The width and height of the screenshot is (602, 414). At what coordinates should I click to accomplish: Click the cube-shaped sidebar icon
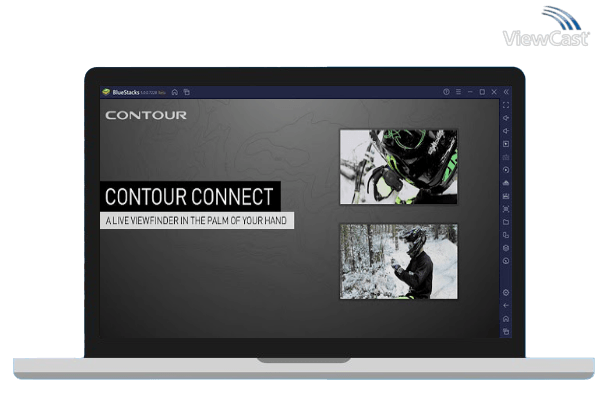506,248
